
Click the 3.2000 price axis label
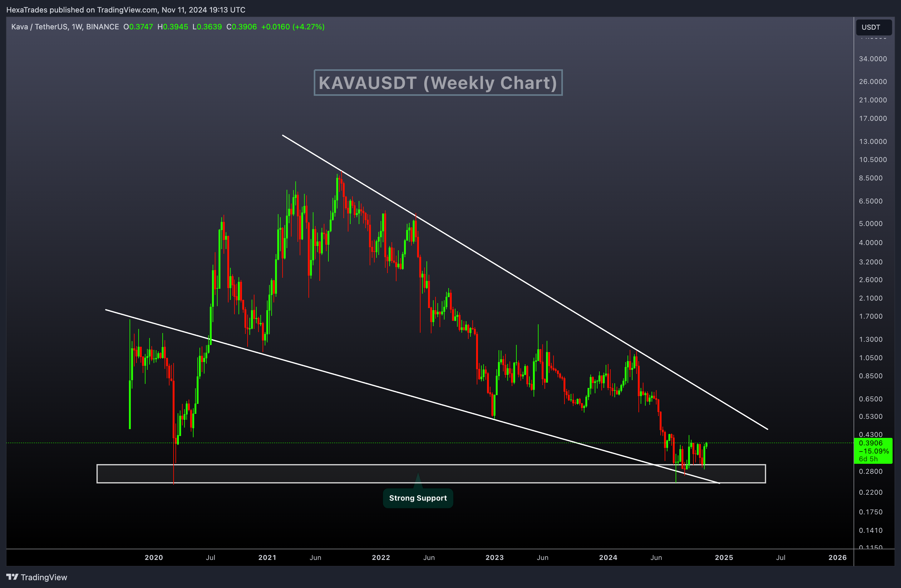coord(870,262)
